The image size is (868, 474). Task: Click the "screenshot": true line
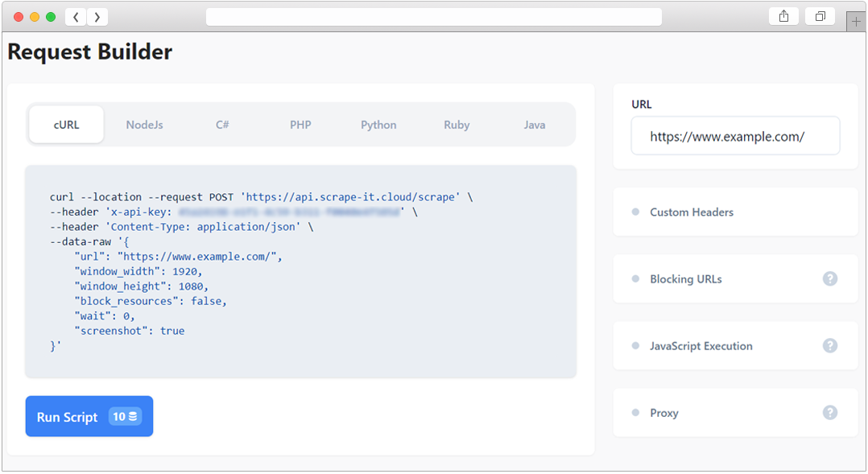130,331
